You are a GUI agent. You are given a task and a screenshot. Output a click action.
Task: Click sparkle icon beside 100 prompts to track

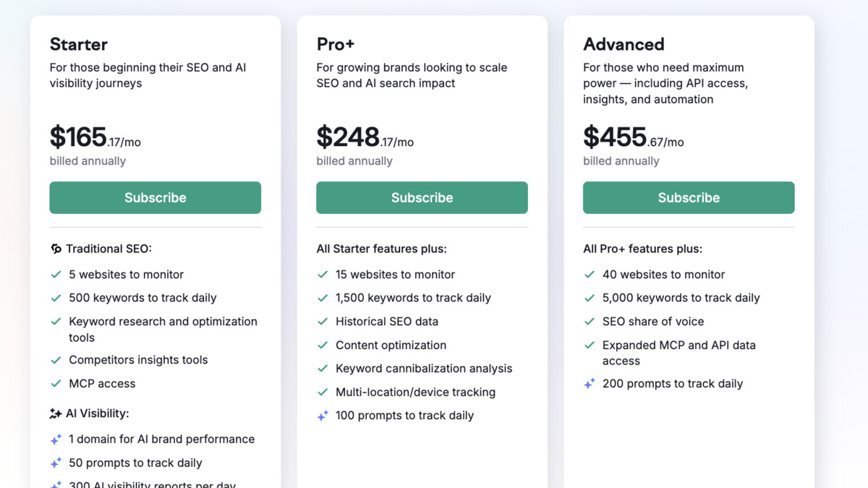tap(323, 416)
